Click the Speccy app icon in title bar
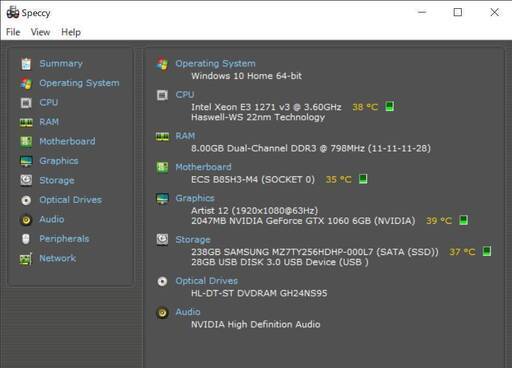Screen dimensions: 512x368 coord(13,12)
